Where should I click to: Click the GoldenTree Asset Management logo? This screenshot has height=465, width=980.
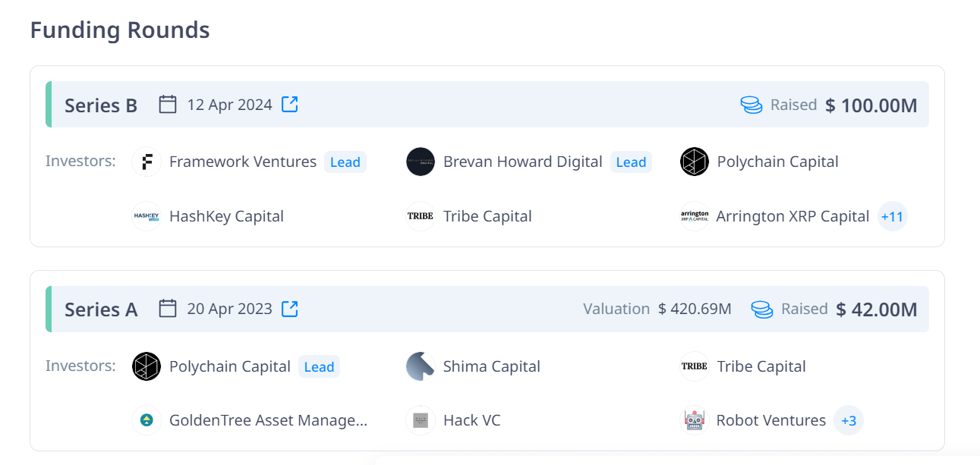147,420
